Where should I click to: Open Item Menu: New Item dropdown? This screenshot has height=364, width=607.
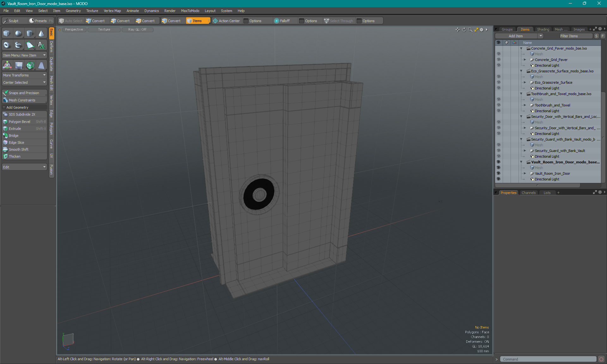(24, 55)
